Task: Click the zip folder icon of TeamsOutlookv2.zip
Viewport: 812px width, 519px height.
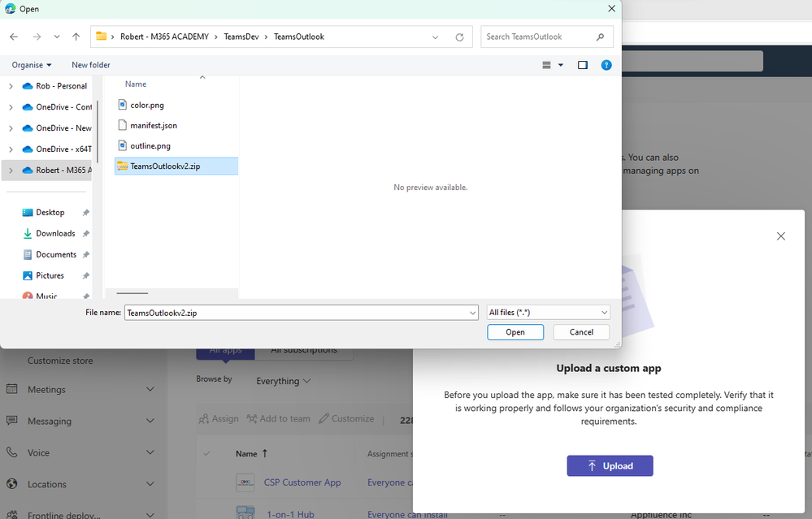Action: (122, 166)
